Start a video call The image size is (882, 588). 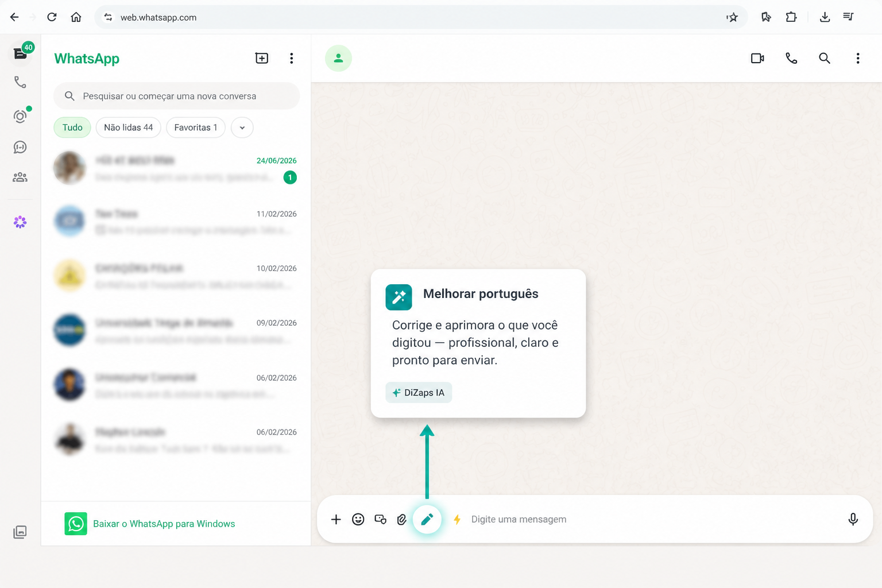tap(757, 58)
